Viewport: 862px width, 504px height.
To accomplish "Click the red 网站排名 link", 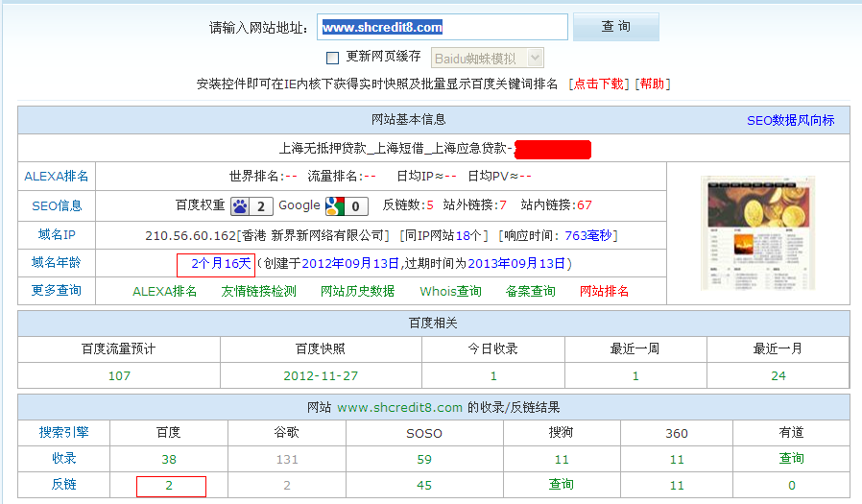I will 604,291.
